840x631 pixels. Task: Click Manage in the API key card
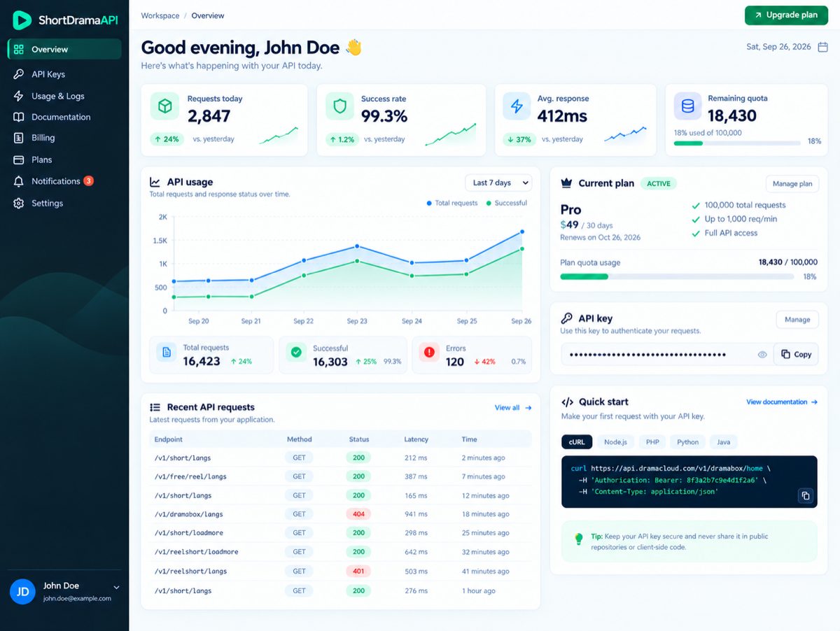tap(797, 320)
